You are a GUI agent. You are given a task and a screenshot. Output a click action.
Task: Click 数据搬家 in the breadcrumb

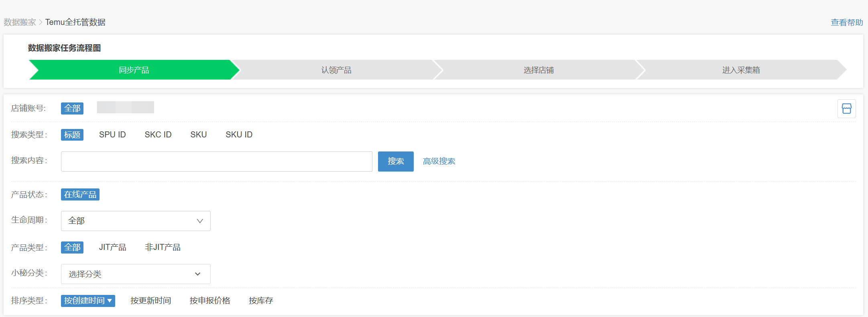click(20, 22)
